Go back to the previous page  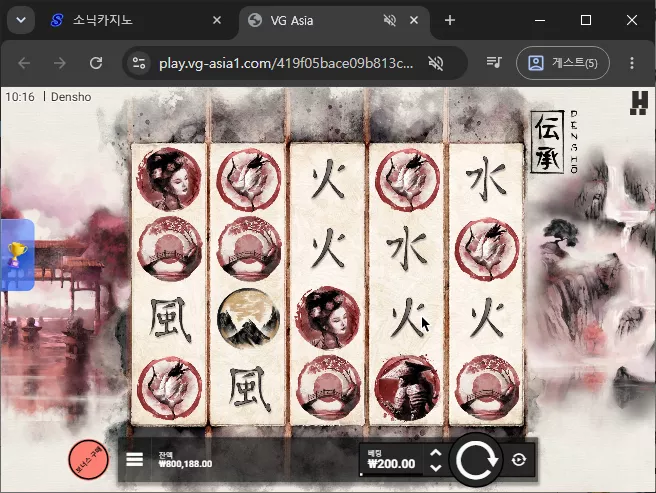click(24, 63)
